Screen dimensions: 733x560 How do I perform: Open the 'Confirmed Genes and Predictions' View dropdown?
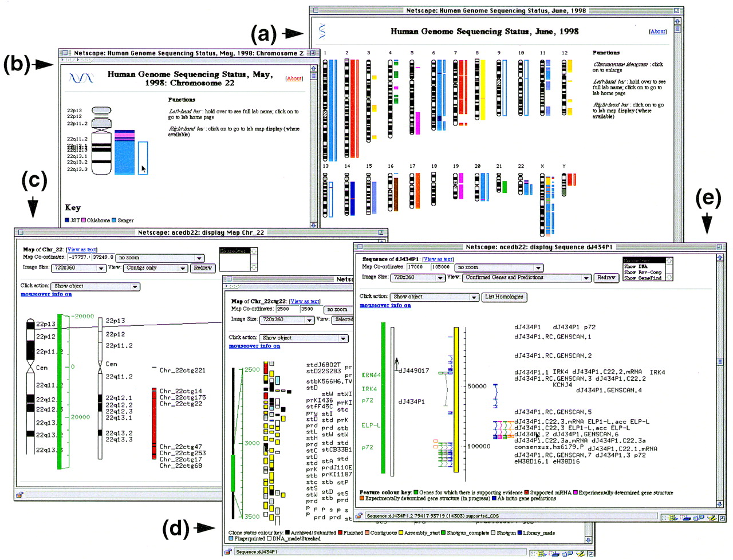coord(526,278)
